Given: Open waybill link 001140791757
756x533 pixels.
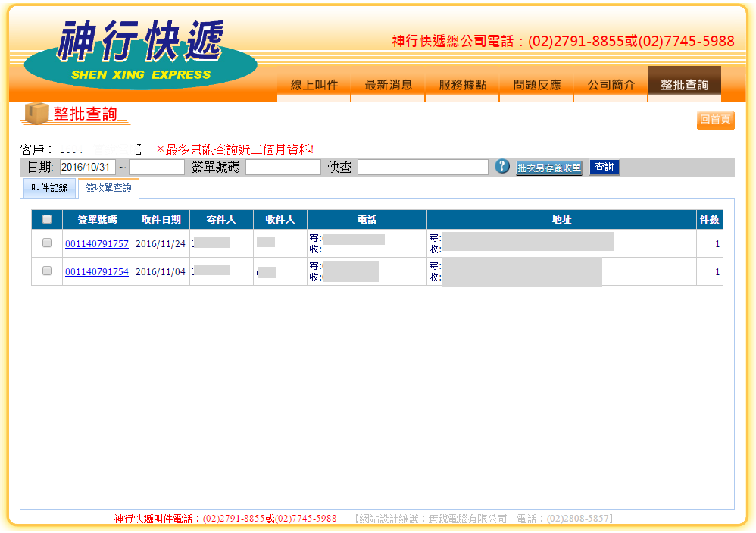Looking at the screenshot, I should (97, 244).
